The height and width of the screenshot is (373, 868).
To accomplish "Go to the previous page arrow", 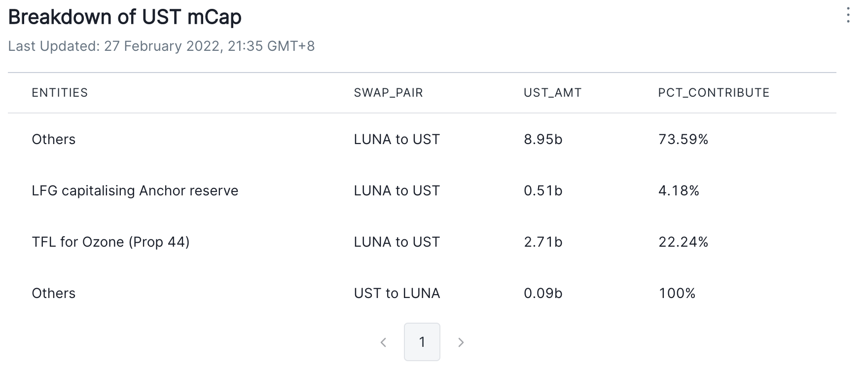I will pos(383,342).
